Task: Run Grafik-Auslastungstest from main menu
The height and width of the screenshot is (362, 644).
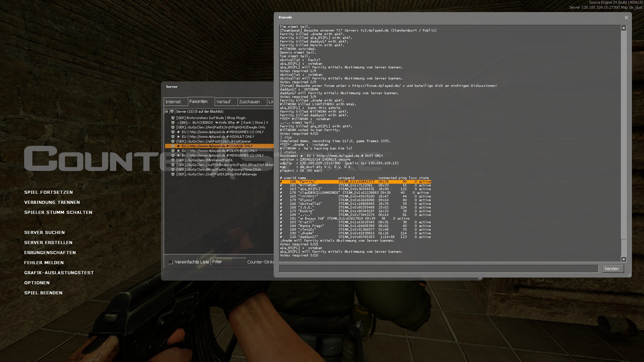Action: coord(59,273)
